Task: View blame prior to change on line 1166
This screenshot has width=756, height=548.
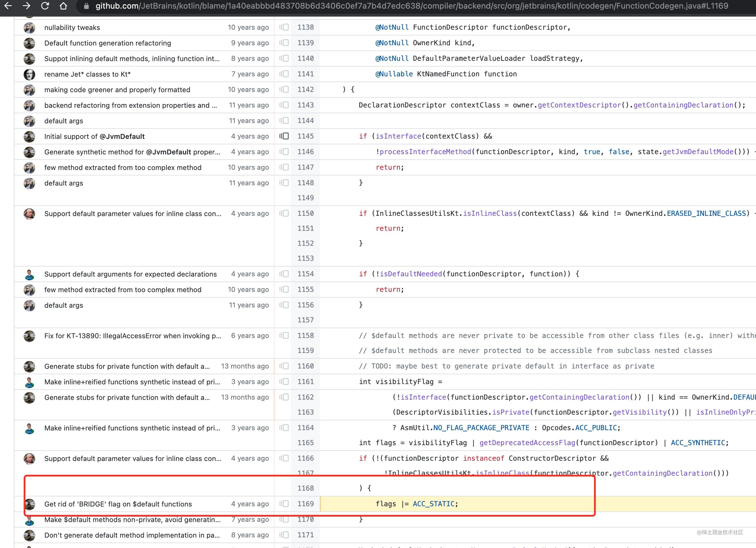Action: [x=284, y=458]
